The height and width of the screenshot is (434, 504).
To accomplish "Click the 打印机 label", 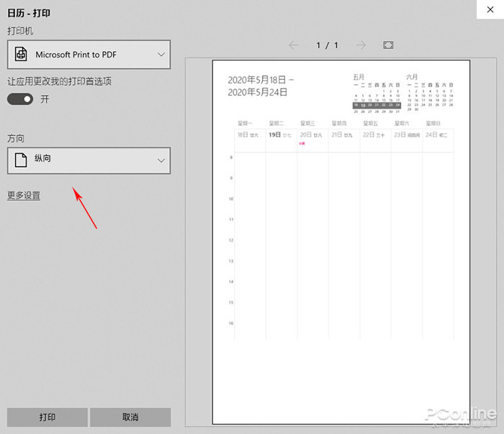I will [x=20, y=31].
